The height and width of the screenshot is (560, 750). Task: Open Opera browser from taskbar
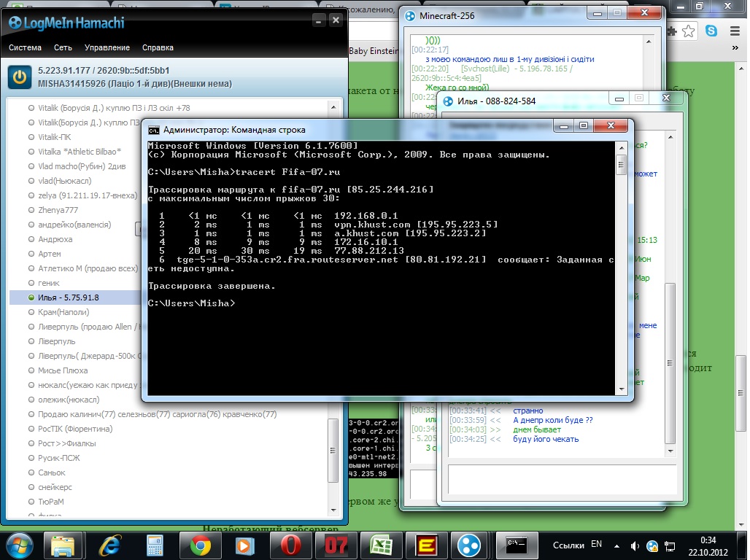click(x=290, y=545)
